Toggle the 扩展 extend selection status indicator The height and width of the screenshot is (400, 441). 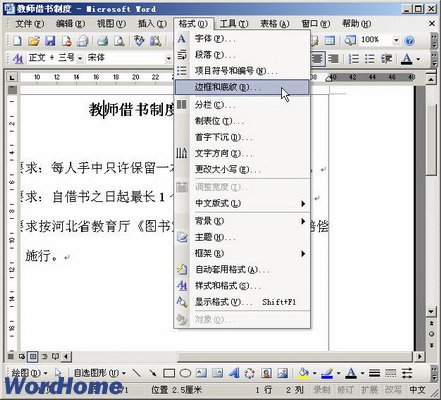click(369, 390)
